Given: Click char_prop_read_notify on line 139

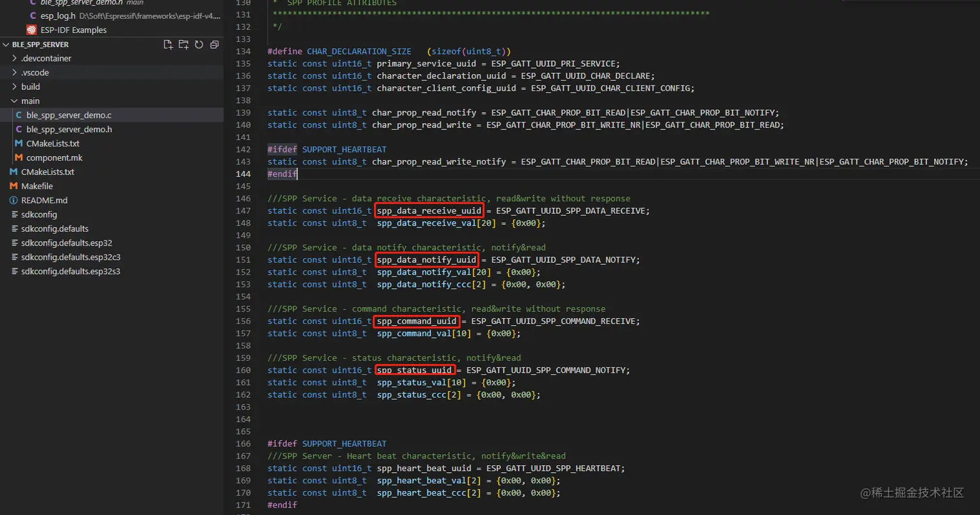Looking at the screenshot, I should point(424,113).
